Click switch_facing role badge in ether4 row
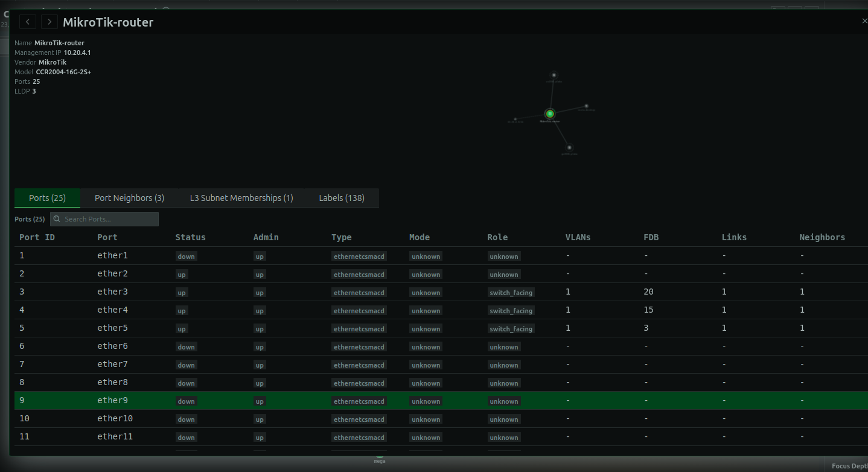This screenshot has height=472, width=868. tap(511, 311)
